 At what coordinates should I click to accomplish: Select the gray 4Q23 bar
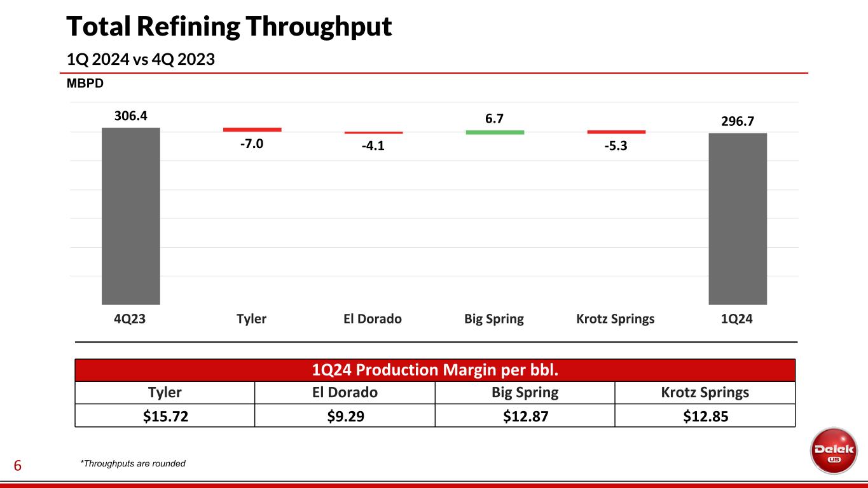click(x=131, y=216)
